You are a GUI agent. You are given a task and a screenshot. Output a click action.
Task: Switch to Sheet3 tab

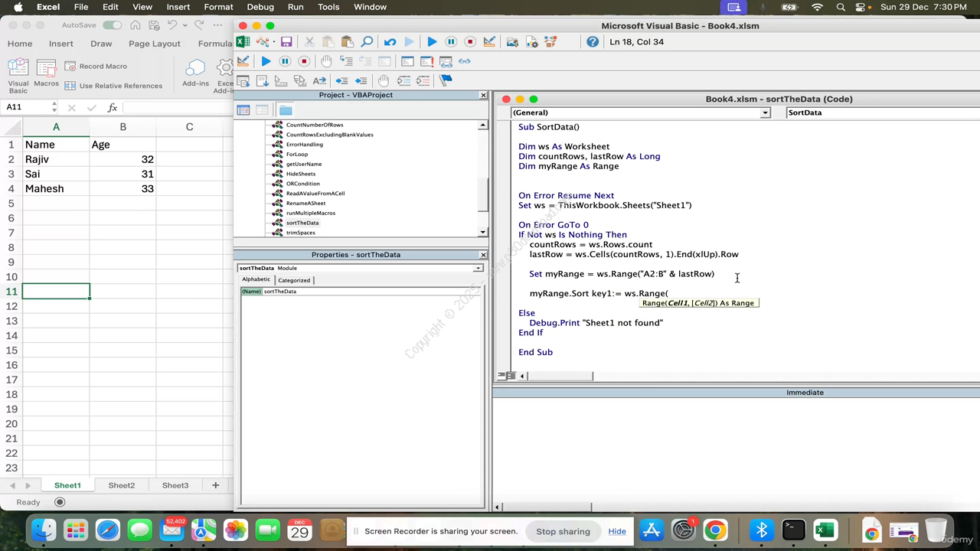[x=175, y=485]
